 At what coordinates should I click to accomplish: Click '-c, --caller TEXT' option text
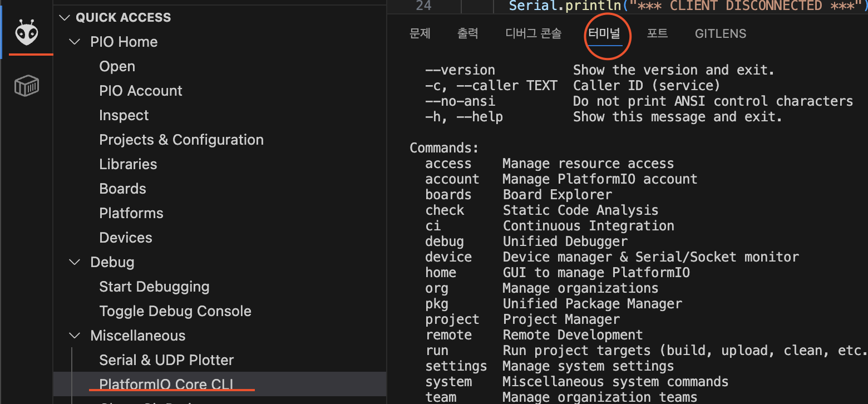click(x=491, y=86)
